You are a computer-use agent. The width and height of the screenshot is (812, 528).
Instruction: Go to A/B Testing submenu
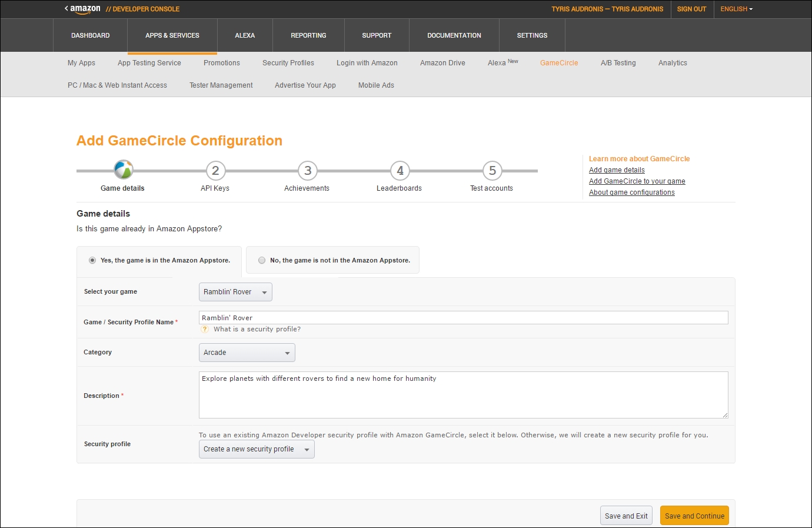point(618,63)
